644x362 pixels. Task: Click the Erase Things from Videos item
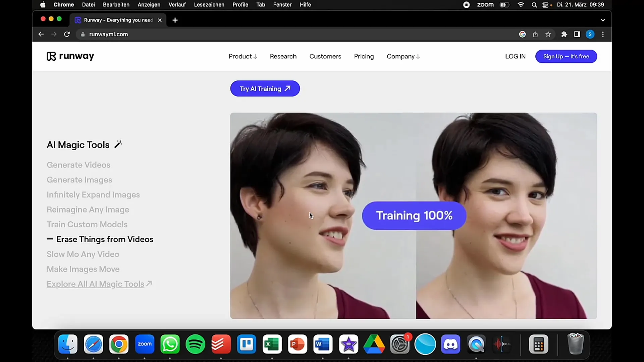(104, 239)
